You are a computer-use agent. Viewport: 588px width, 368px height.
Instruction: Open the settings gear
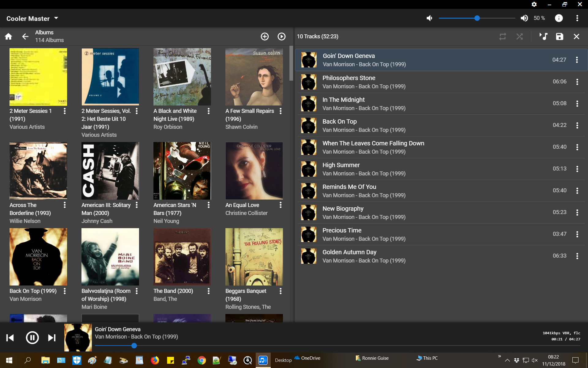(534, 4)
